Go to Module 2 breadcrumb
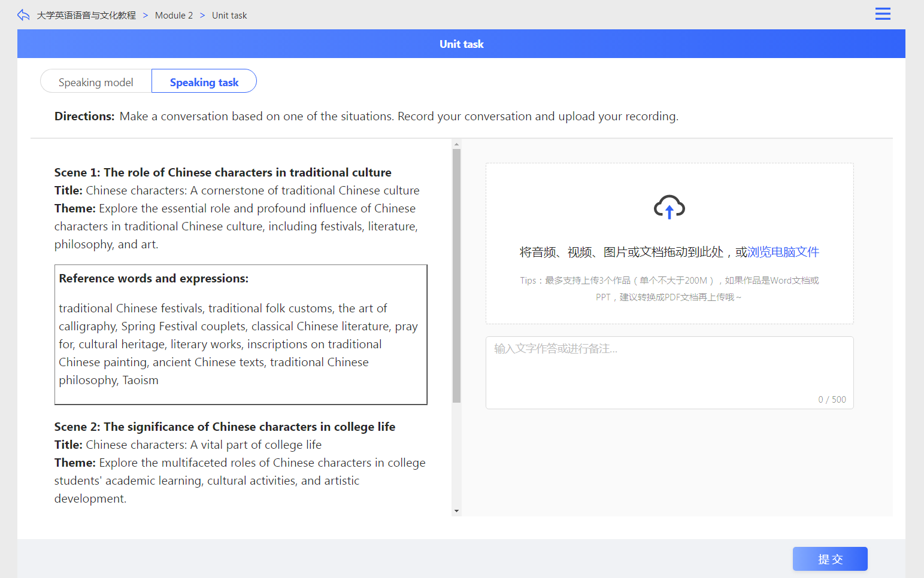The height and width of the screenshot is (578, 924). pyautogui.click(x=174, y=16)
